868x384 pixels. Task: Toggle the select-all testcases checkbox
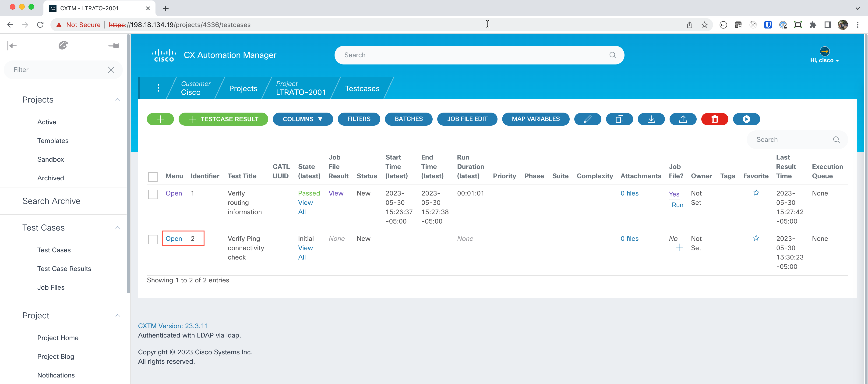click(153, 177)
